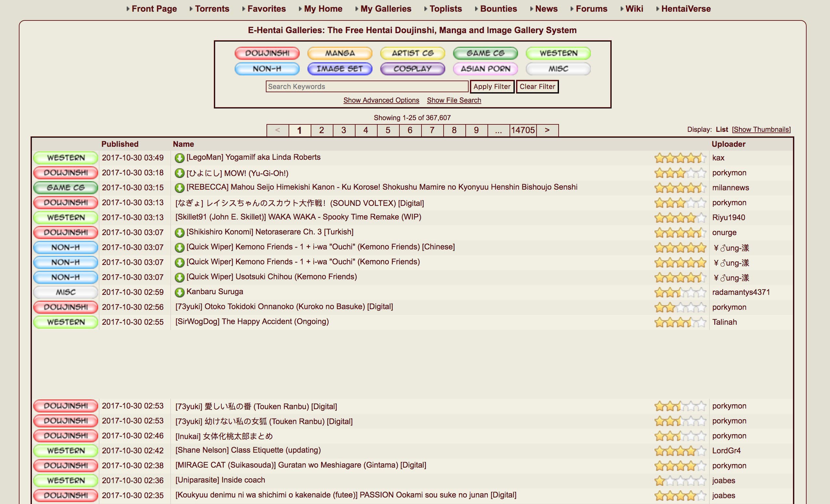
Task: Click the torrent icon for the Quick Wiper [Chinese] entry
Action: click(179, 247)
